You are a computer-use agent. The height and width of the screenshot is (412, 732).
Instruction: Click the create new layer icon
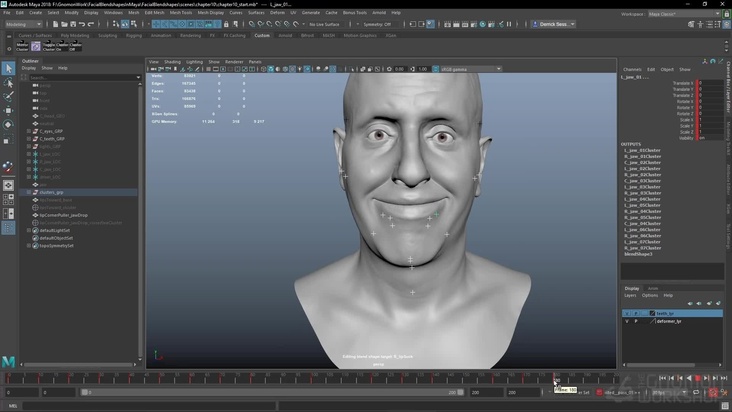[709, 303]
